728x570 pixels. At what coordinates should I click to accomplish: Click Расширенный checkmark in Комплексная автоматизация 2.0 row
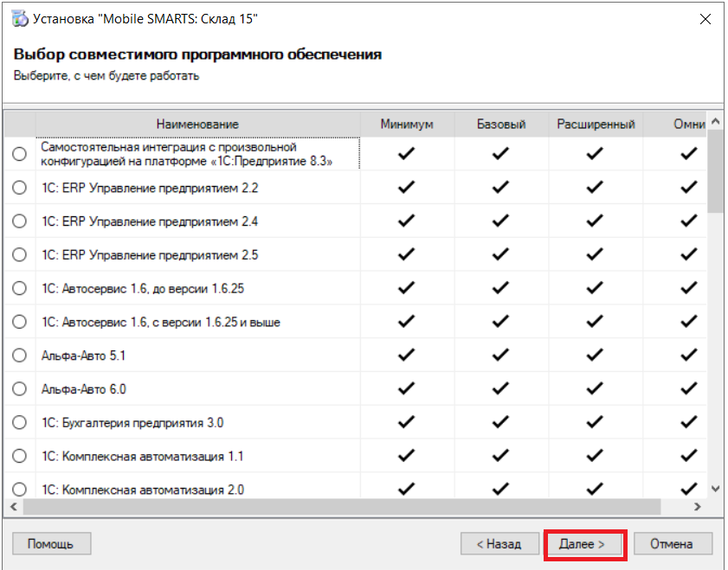click(595, 489)
